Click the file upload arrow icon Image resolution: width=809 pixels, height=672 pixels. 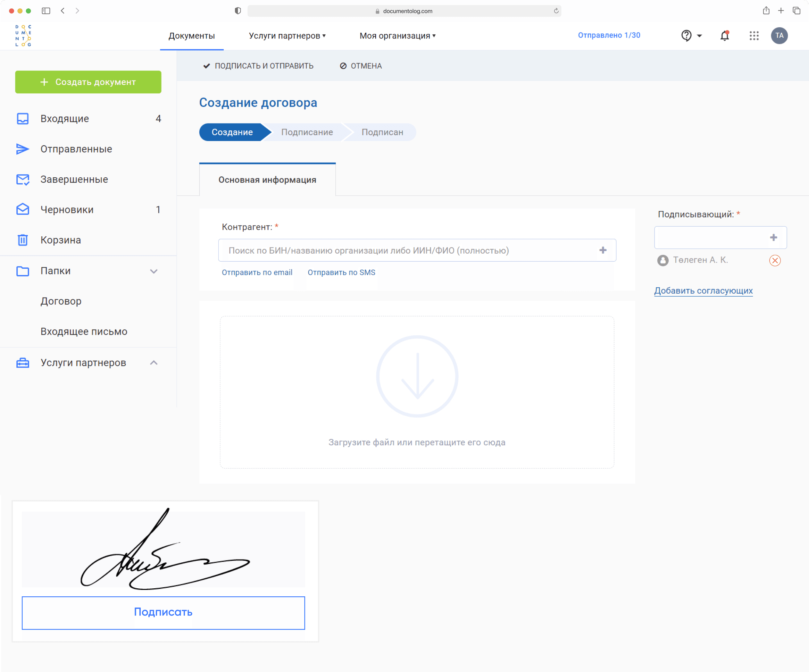[x=417, y=376]
